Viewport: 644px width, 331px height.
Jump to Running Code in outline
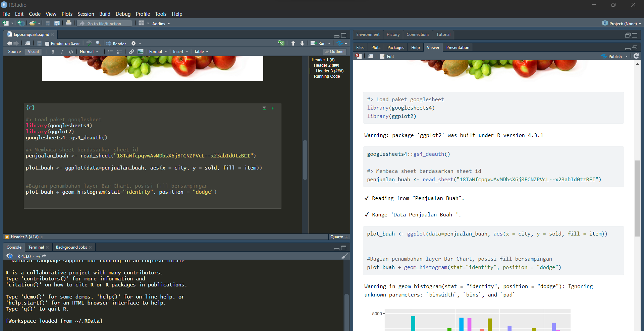tap(327, 76)
